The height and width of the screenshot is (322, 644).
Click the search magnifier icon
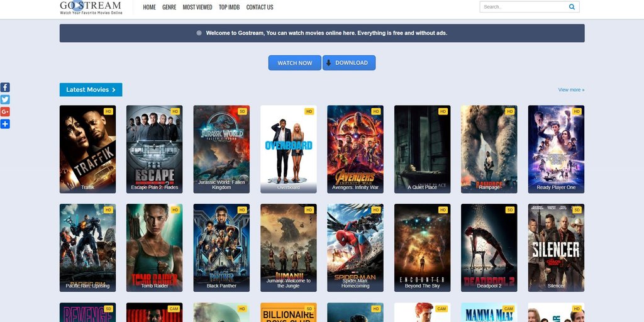(x=572, y=7)
